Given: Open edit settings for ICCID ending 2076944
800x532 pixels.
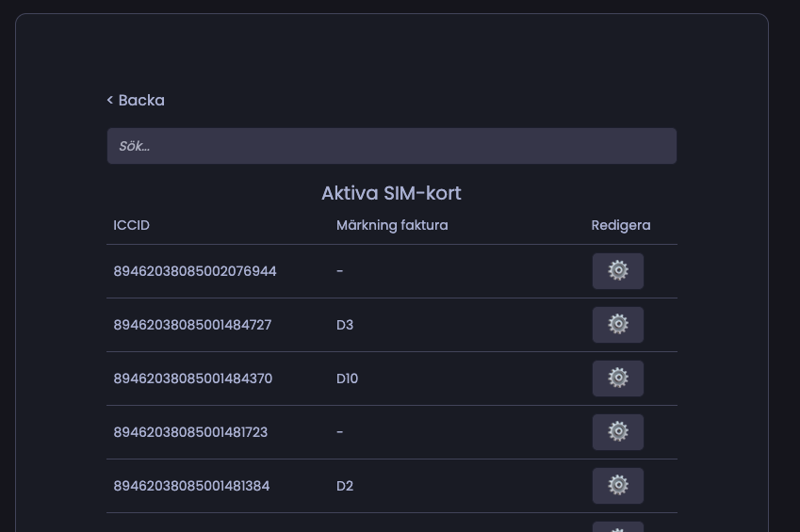Looking at the screenshot, I should click(x=617, y=271).
